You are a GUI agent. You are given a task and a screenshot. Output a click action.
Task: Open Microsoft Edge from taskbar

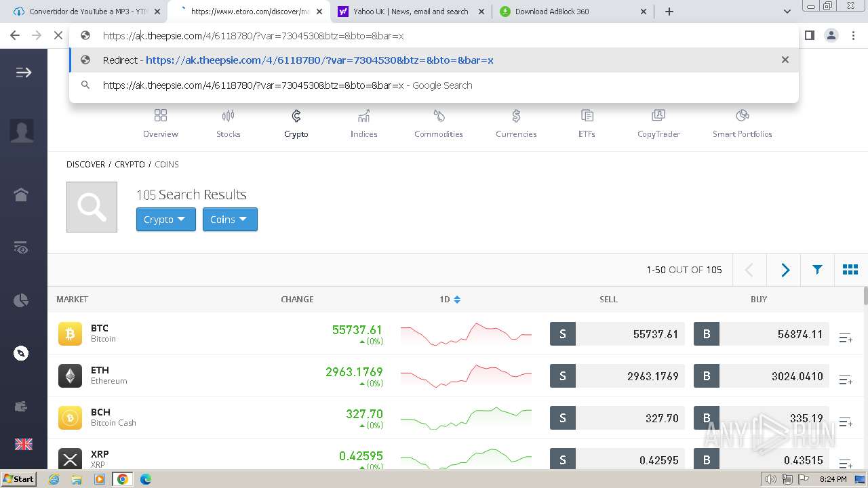pyautogui.click(x=146, y=479)
